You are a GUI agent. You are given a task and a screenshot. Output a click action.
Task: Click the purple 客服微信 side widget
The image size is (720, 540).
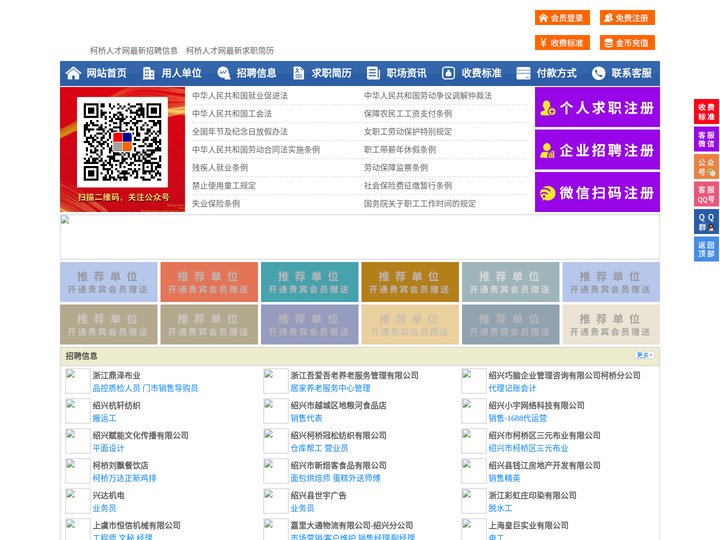pos(706,139)
